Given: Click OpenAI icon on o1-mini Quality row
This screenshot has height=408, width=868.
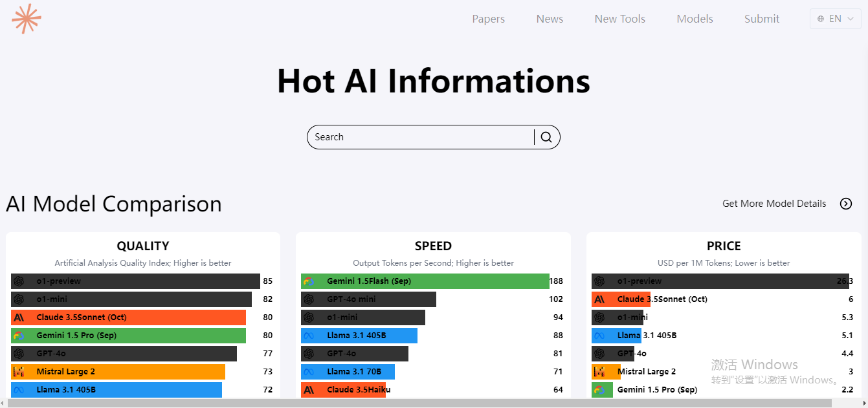Looking at the screenshot, I should pos(19,299).
